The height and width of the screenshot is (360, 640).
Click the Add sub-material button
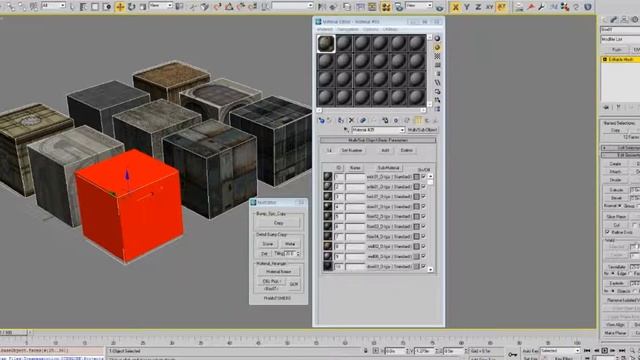385,150
